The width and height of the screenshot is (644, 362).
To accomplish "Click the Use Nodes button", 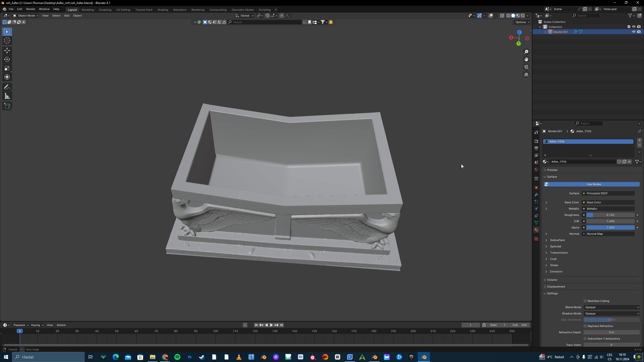I will [592, 184].
